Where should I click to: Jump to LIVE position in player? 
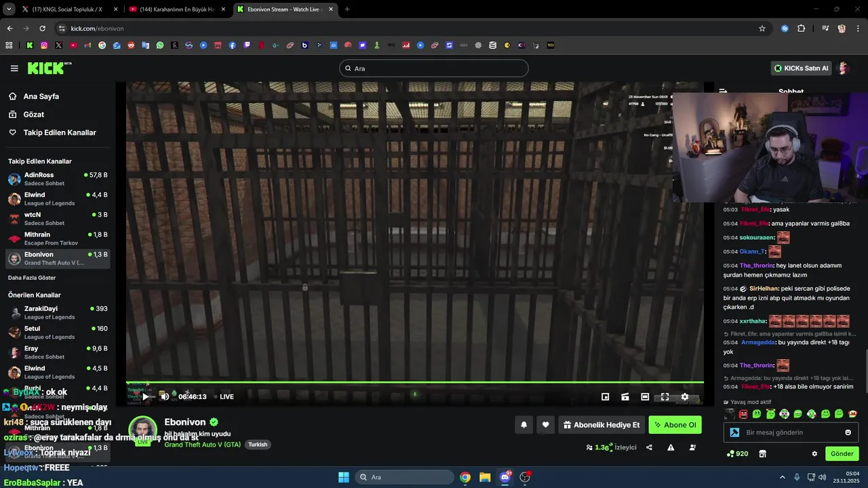point(224,397)
